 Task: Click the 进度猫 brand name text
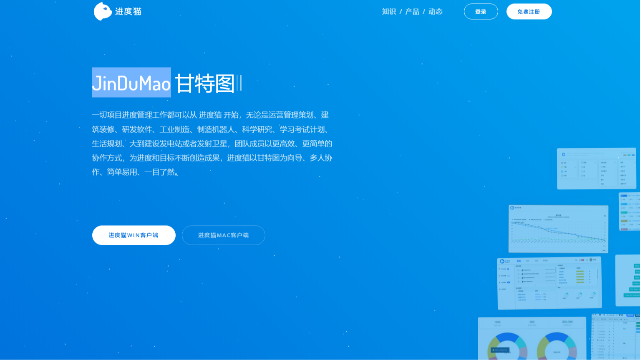pos(128,11)
